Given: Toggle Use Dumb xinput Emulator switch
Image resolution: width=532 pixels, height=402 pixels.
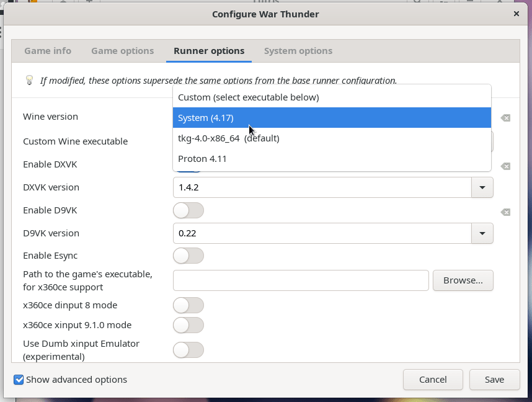Looking at the screenshot, I should click(188, 350).
